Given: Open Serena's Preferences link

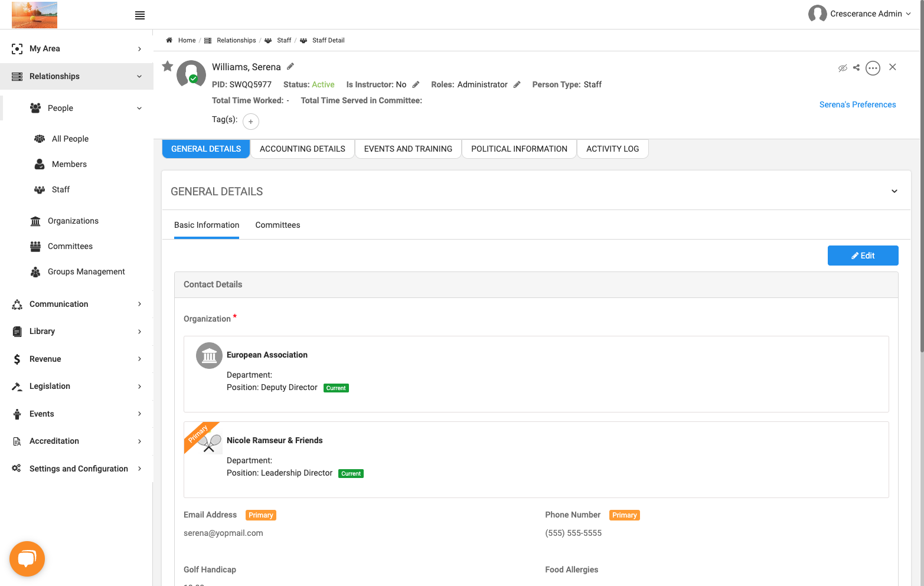Looking at the screenshot, I should (857, 104).
